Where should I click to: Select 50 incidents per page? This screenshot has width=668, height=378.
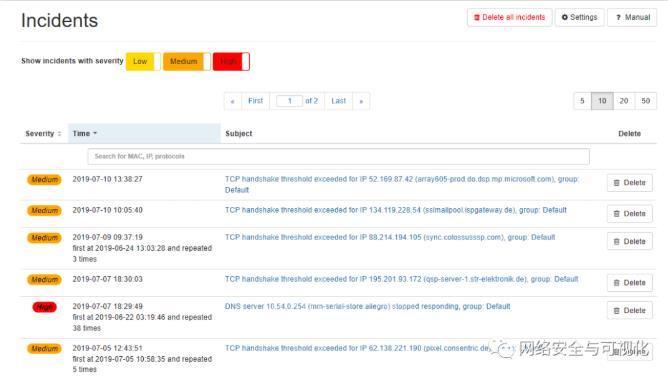point(645,101)
